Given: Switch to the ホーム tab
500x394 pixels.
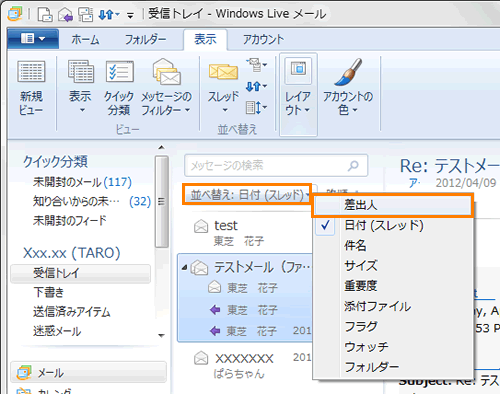Looking at the screenshot, I should [85, 40].
